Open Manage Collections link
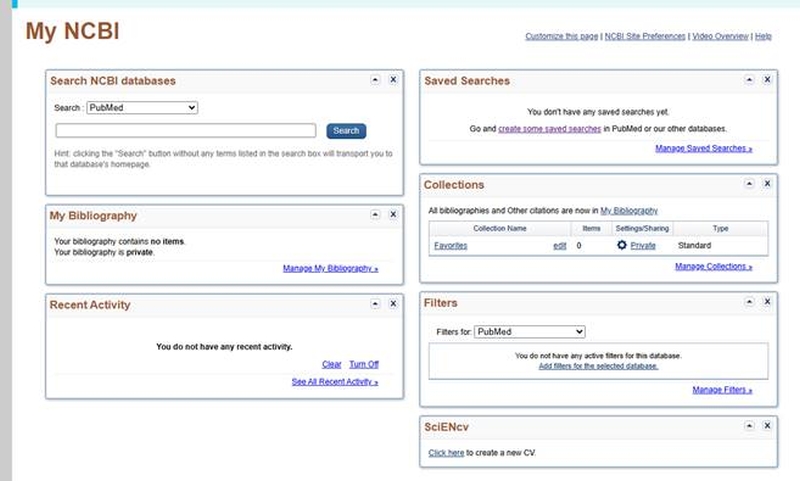 click(x=713, y=267)
